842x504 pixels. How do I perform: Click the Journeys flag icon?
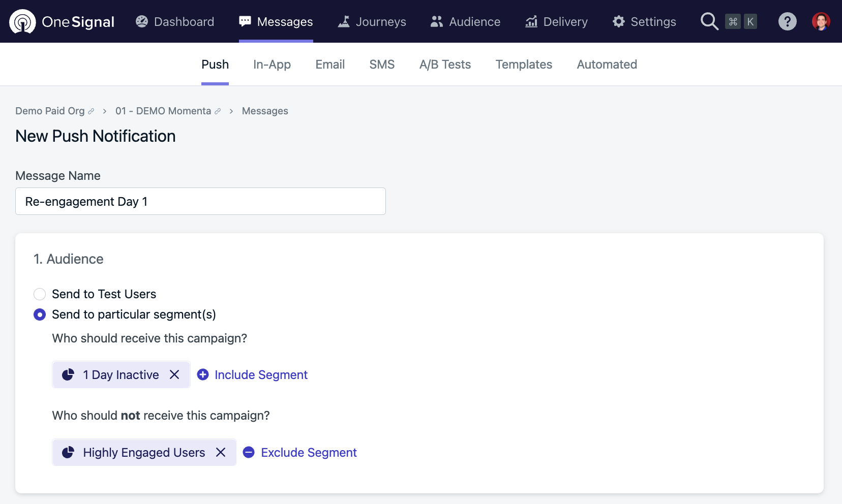pos(344,21)
